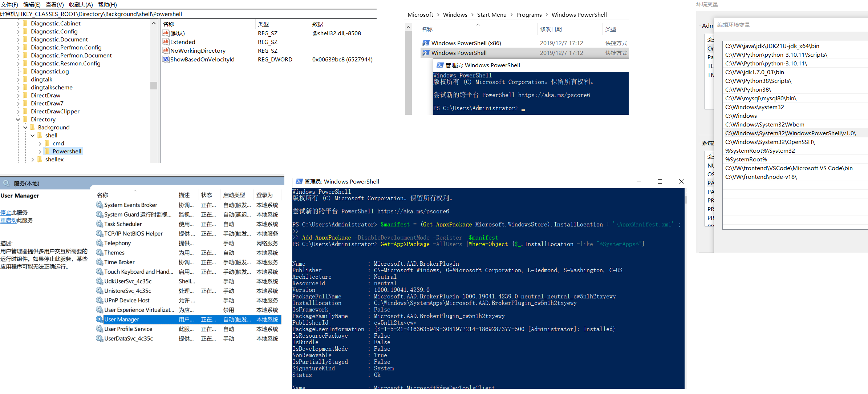The height and width of the screenshot is (394, 868).
Task: Expand the dingtalk registry key
Action: 18,79
